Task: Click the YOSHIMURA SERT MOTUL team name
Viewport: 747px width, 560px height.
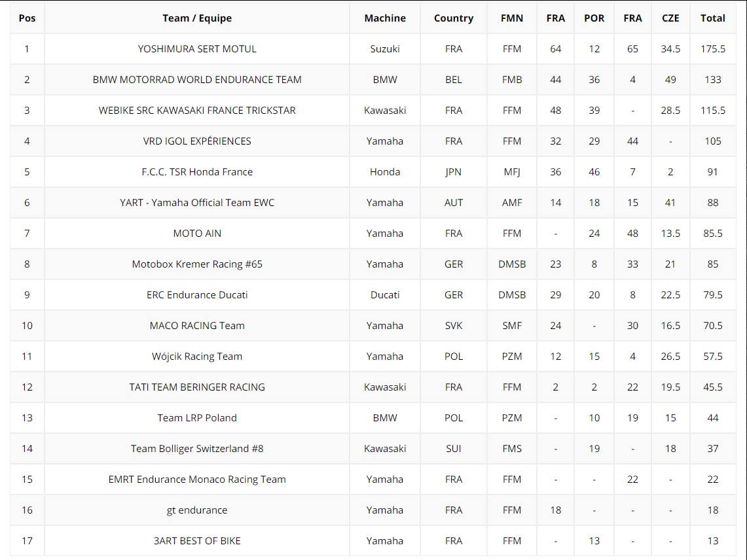Action: point(197,49)
